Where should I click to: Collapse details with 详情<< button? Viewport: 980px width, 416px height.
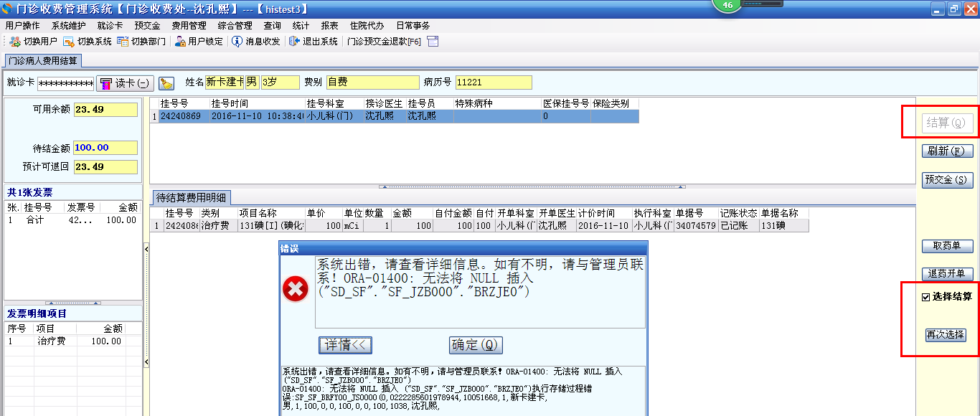(x=346, y=345)
